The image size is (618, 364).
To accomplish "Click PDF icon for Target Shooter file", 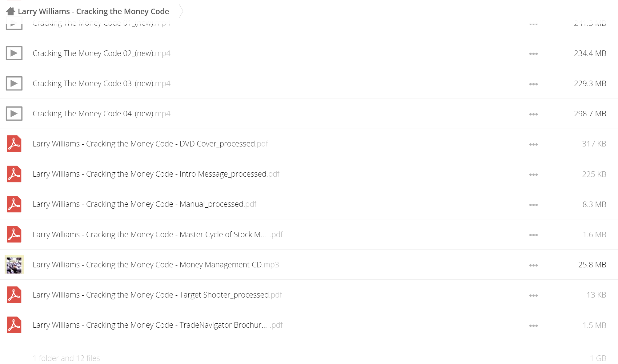I will point(14,295).
